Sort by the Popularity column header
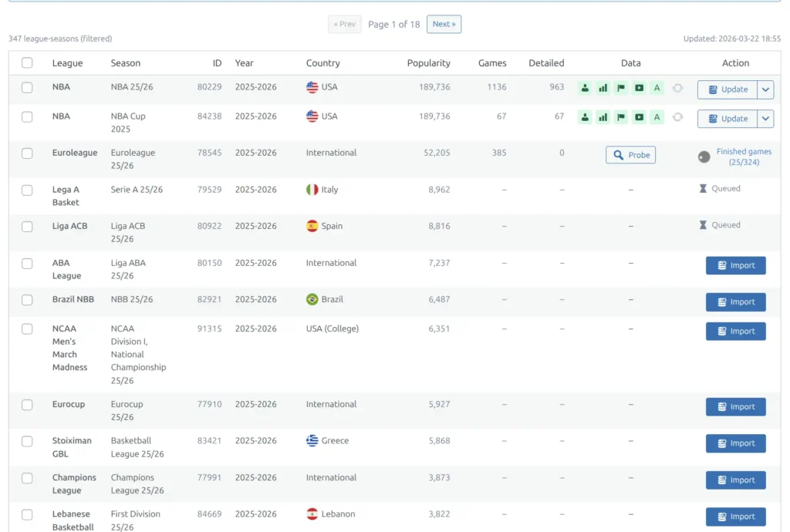The width and height of the screenshot is (790, 532). (x=429, y=63)
